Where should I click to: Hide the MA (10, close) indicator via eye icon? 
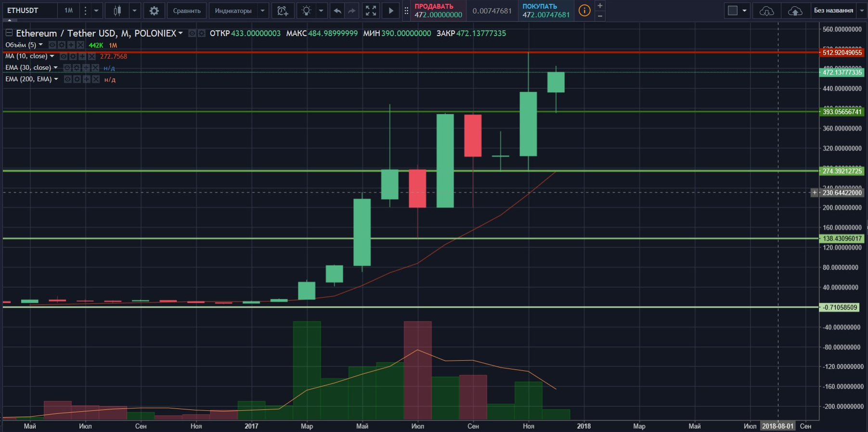click(x=64, y=56)
